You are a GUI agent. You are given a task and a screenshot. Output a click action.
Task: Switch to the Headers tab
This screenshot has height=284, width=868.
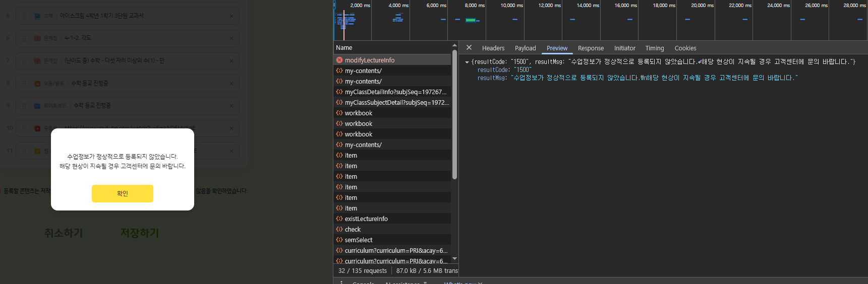pos(493,48)
